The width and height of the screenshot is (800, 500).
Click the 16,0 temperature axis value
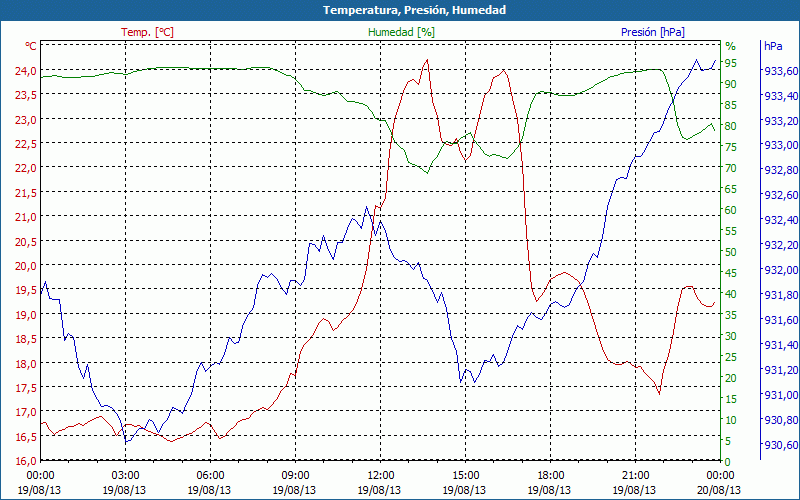point(25,462)
